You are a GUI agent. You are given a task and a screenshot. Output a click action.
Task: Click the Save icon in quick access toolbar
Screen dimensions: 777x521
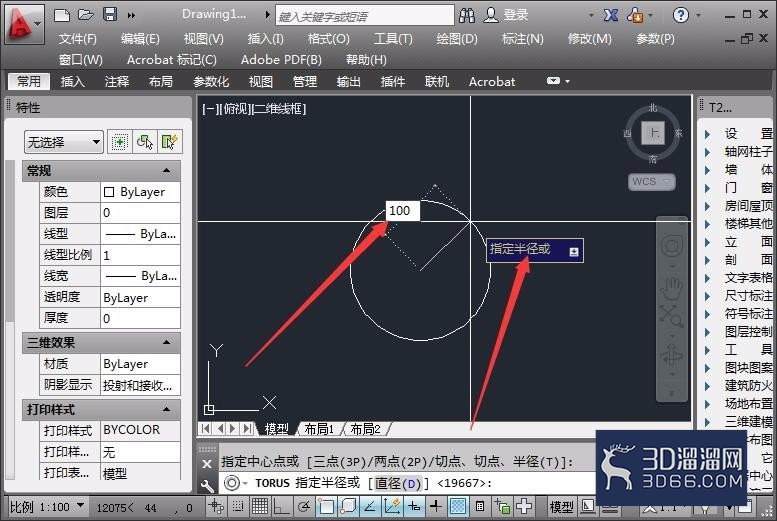[110, 14]
